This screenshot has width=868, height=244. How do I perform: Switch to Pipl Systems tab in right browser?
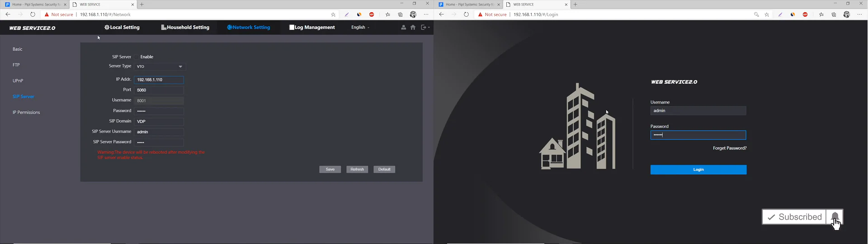pos(469,5)
